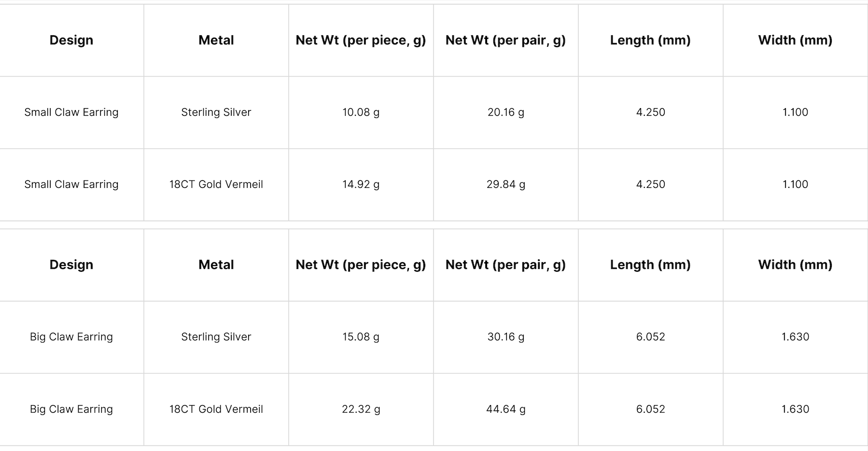Click the 10.08 g weight cell
The height and width of the screenshot is (451, 868).
(x=361, y=112)
